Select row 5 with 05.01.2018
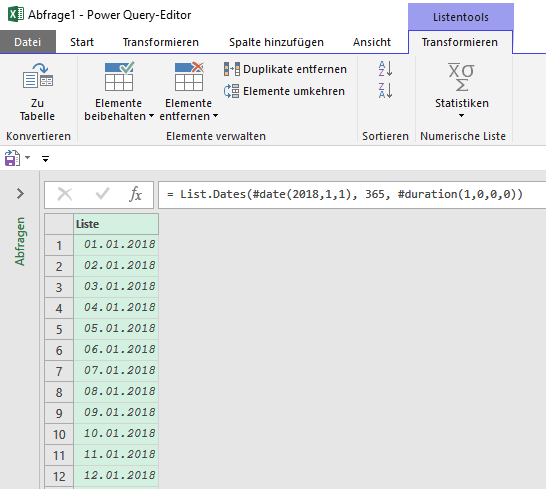The width and height of the screenshot is (546, 489). click(x=101, y=329)
